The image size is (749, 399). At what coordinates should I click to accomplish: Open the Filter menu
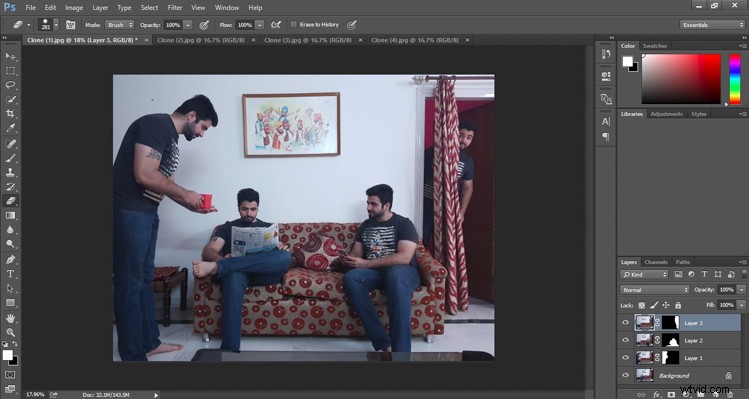tap(175, 8)
